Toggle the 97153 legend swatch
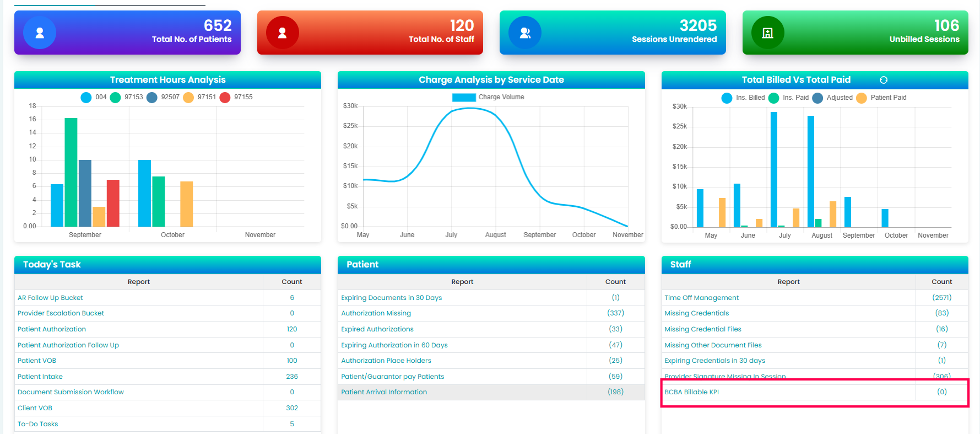The image size is (980, 434). (115, 98)
